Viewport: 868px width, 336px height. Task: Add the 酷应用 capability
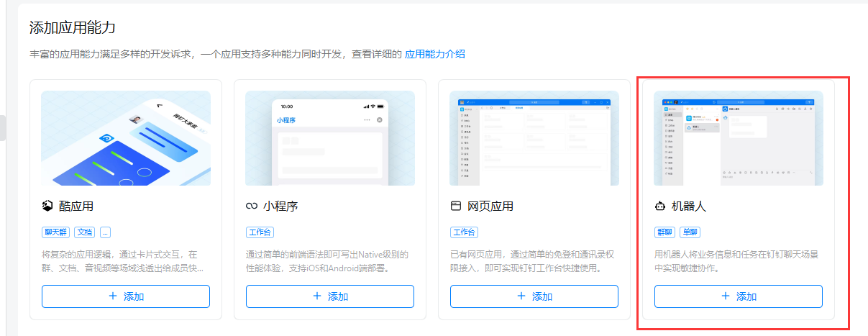tap(126, 296)
